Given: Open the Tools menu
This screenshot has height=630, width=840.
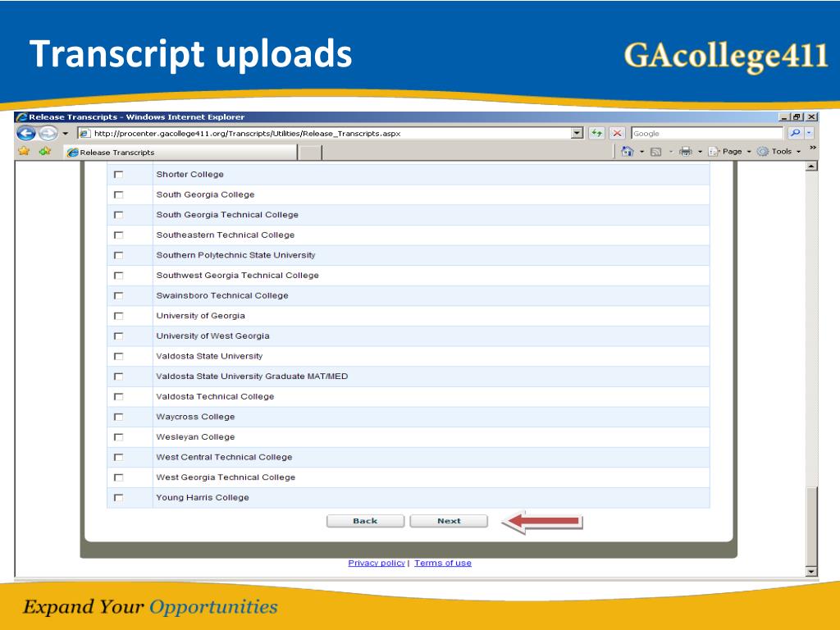Looking at the screenshot, I should 779,152.
